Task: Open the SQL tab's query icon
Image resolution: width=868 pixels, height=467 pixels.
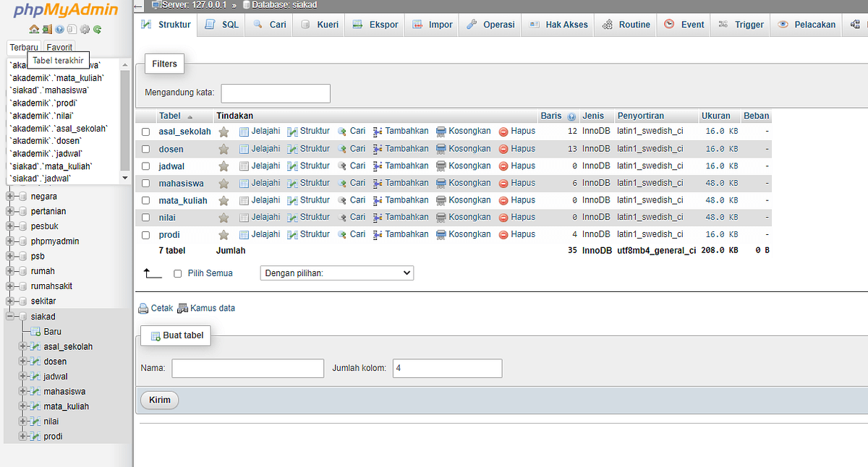Action: coord(209,24)
